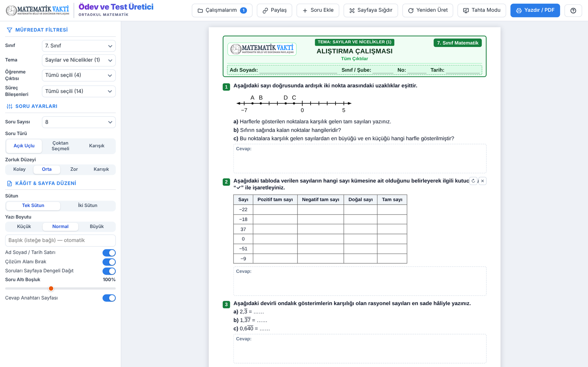Image resolution: width=588 pixels, height=367 pixels.
Task: Set difficulty to Zor
Action: 74,169
